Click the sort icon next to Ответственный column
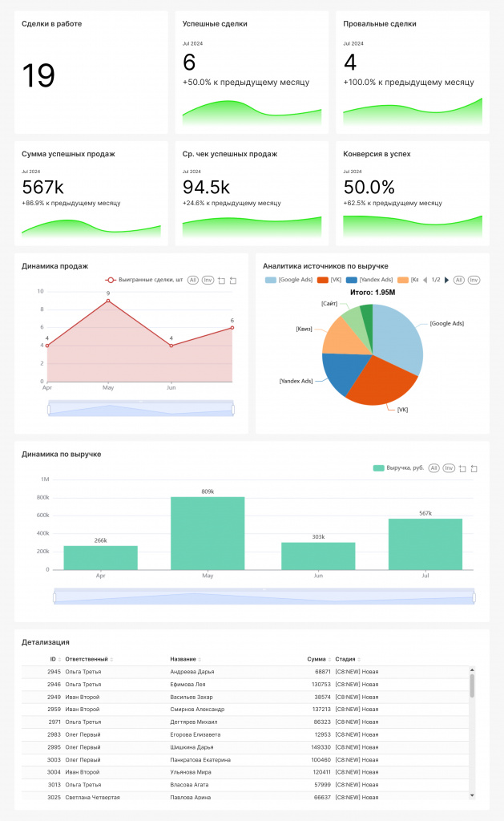 [x=111, y=659]
